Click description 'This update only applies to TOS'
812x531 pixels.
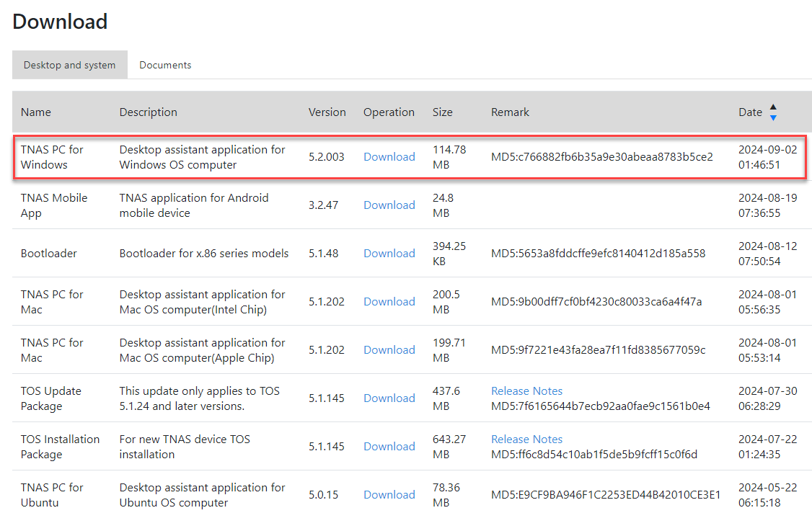[x=199, y=391]
